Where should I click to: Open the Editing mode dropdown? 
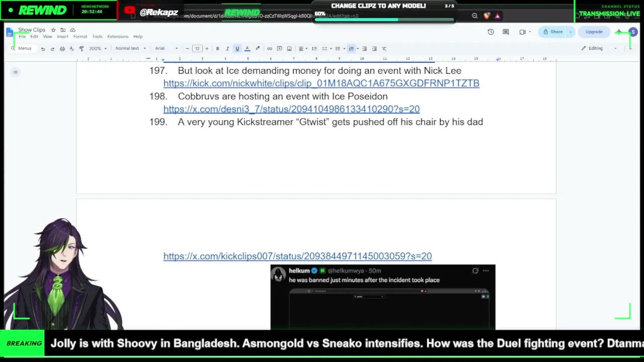(x=599, y=48)
